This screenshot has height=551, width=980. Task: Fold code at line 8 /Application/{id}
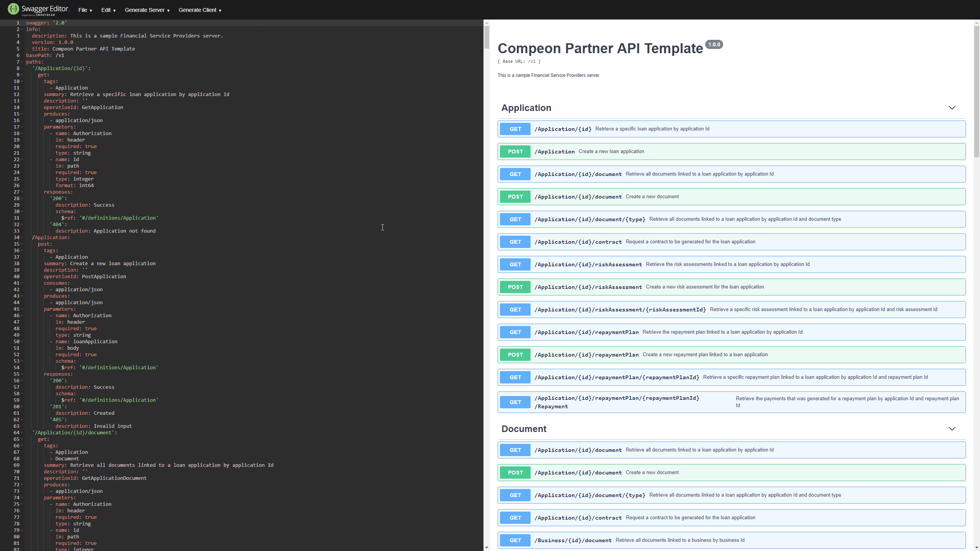22,68
